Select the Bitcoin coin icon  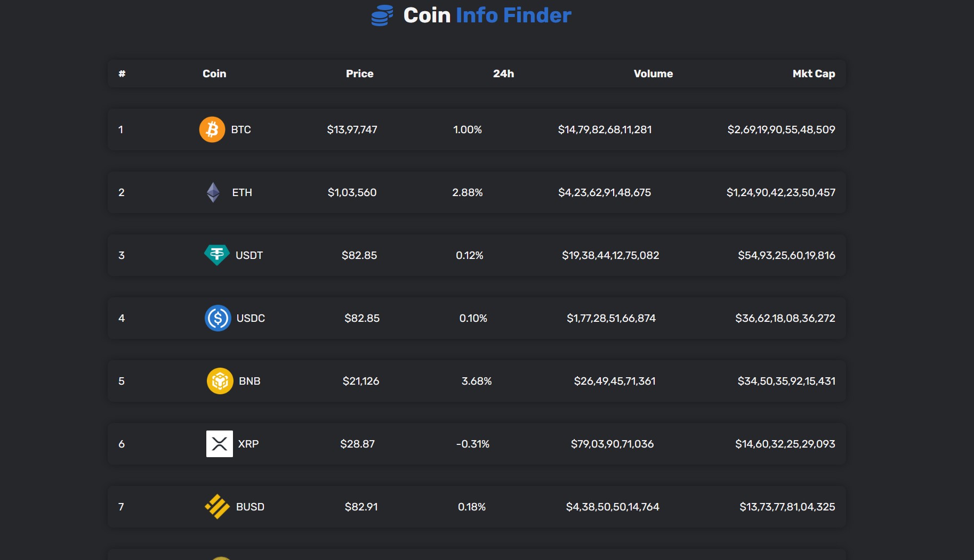(x=212, y=129)
